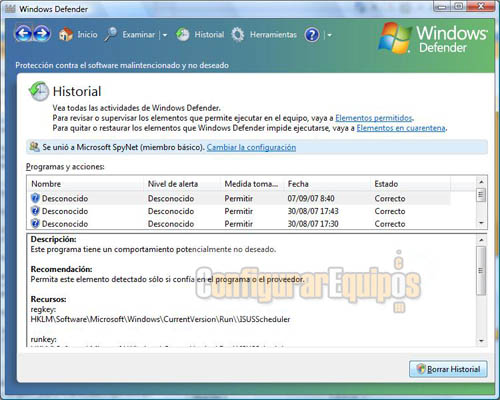500x400 pixels.
Task: Sort list by Fecha column header
Action: click(x=327, y=184)
